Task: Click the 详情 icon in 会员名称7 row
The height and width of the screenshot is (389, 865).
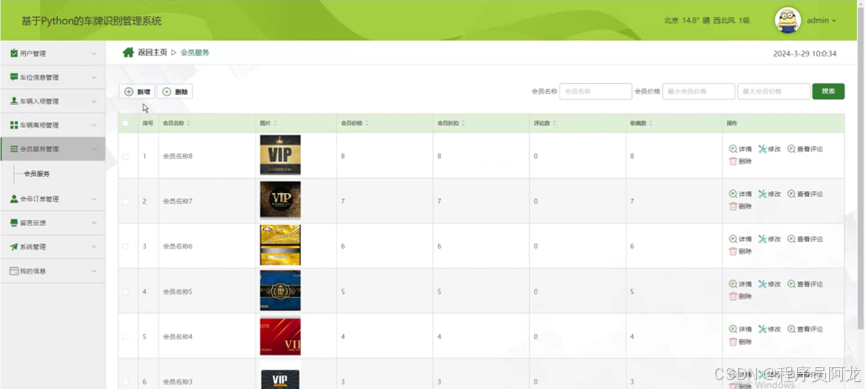Action: coord(733,194)
